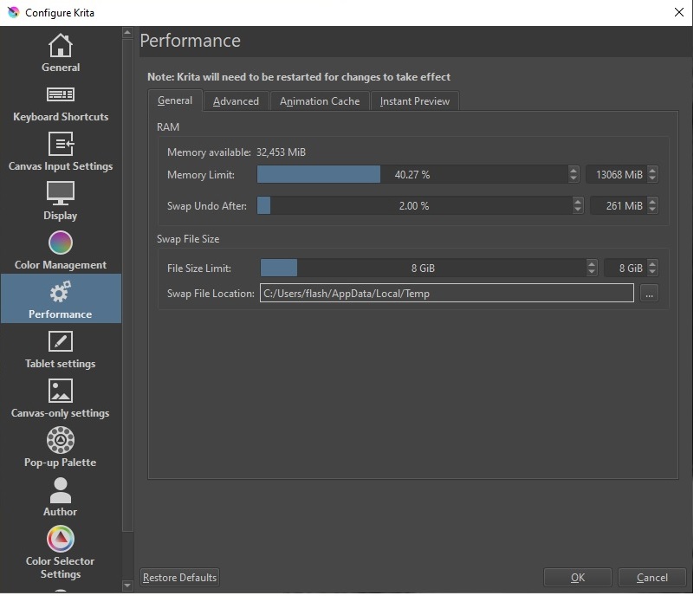Cancel the configuration dialog
700x602 pixels.
pyautogui.click(x=651, y=578)
